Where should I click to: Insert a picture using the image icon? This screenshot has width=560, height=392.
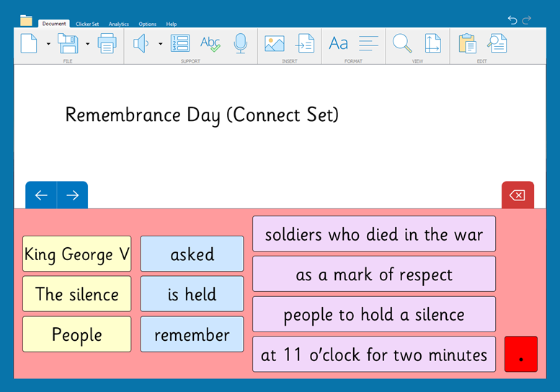[274, 44]
